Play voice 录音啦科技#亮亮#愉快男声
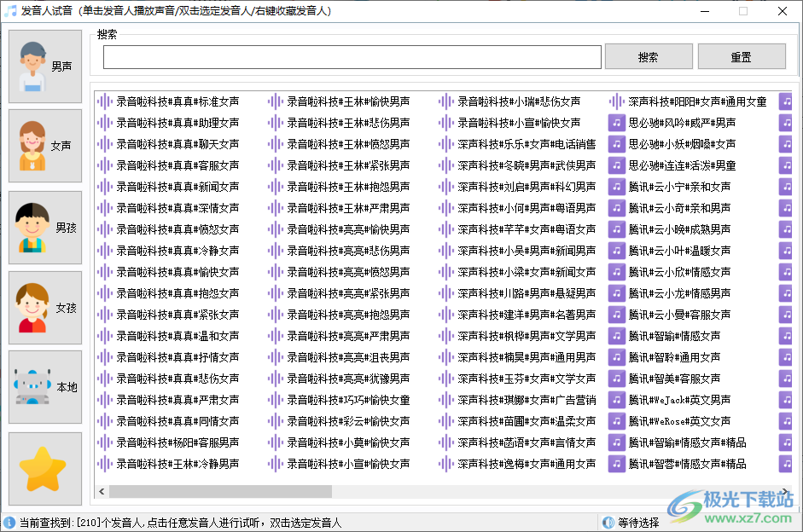 click(x=348, y=229)
